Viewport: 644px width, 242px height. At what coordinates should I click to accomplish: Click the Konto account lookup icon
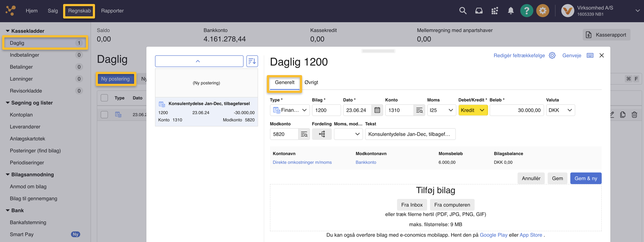[419, 110]
